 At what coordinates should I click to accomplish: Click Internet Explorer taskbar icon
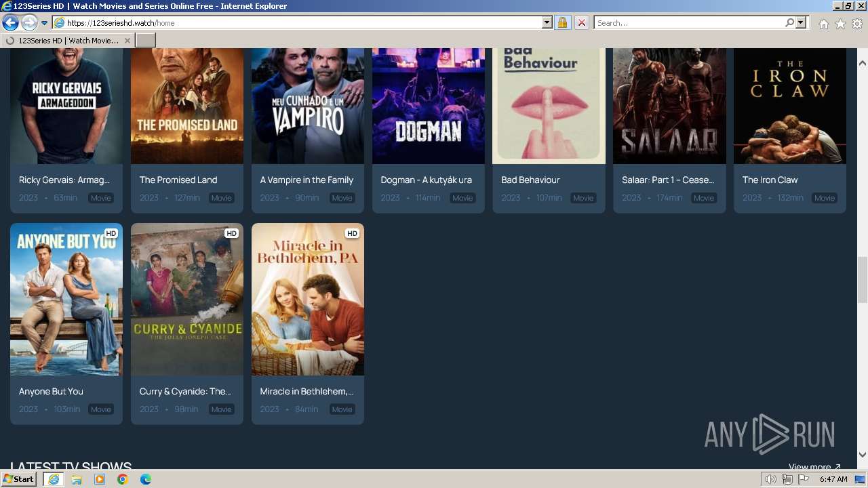pyautogui.click(x=53, y=479)
